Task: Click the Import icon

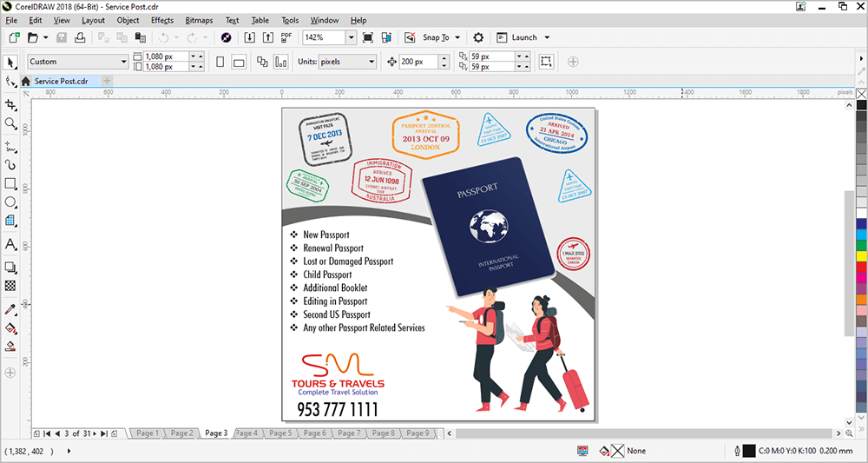Action: [x=250, y=37]
